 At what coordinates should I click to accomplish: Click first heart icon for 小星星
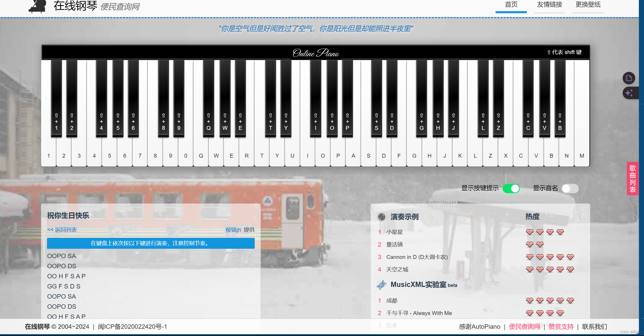pyautogui.click(x=529, y=232)
